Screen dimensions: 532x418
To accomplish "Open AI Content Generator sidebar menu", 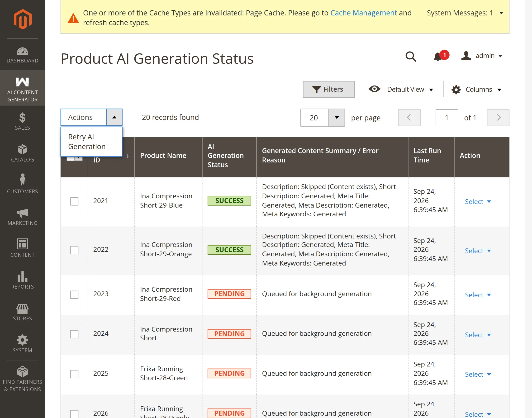I will point(23,88).
